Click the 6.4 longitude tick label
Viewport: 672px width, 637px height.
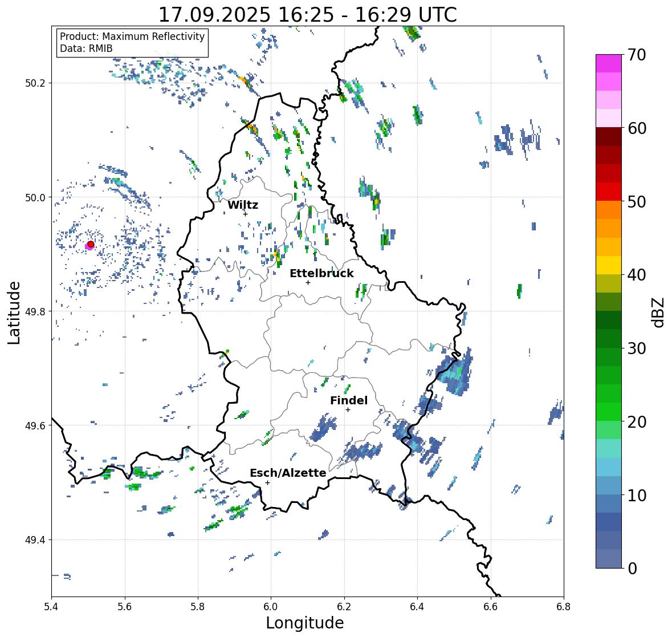(x=417, y=607)
